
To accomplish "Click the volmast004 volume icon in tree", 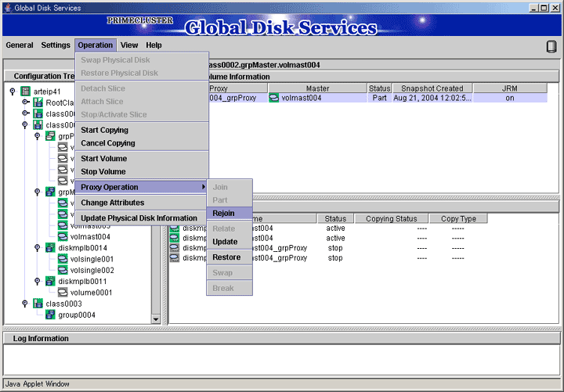I will (x=63, y=237).
